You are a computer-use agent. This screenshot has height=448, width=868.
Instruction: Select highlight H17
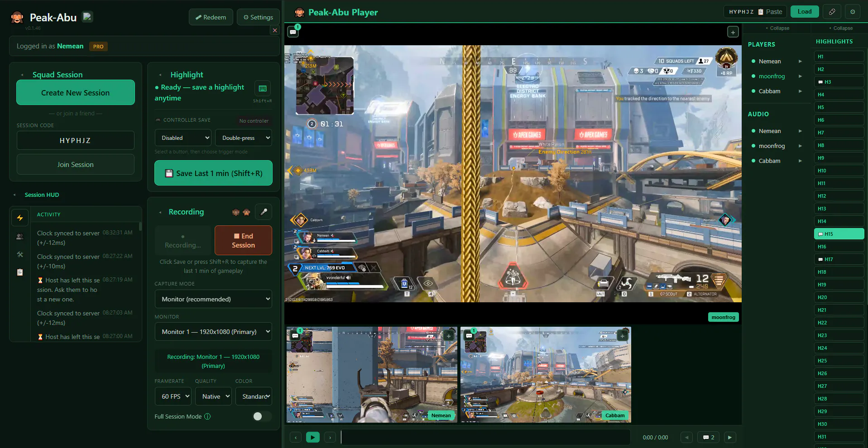tap(839, 259)
